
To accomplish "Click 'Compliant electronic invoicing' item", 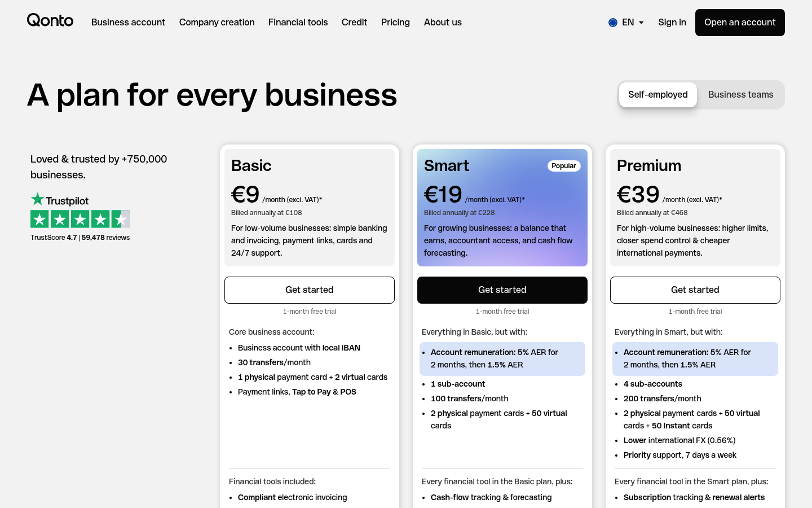I will [x=293, y=497].
